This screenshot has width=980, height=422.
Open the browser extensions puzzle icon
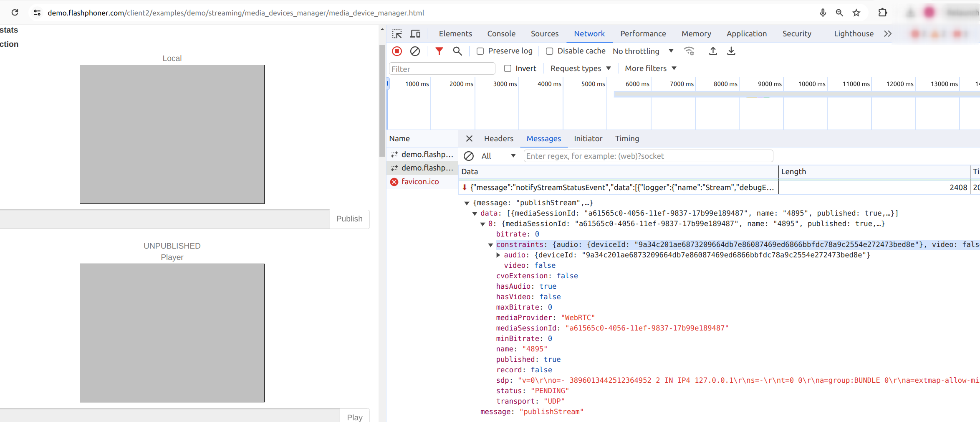[882, 13]
